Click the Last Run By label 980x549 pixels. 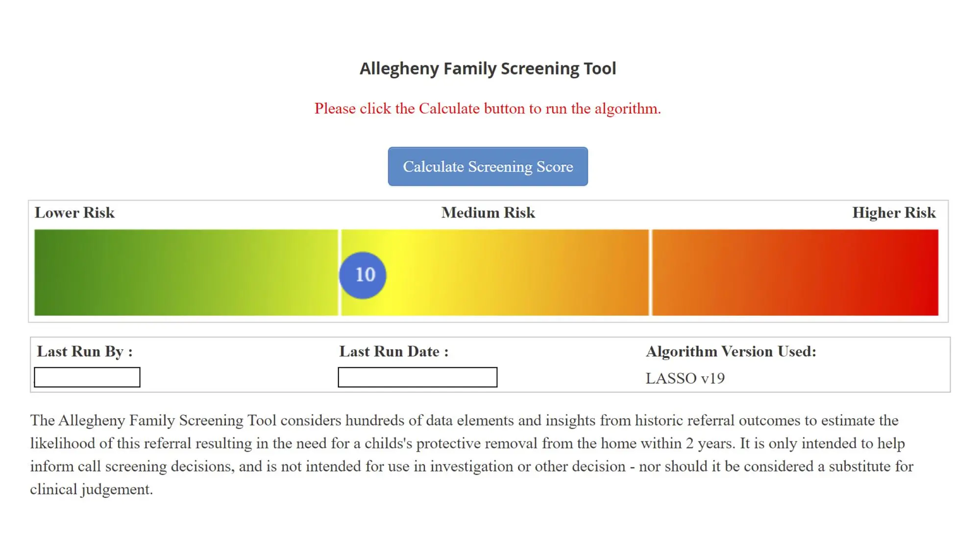pos(85,352)
